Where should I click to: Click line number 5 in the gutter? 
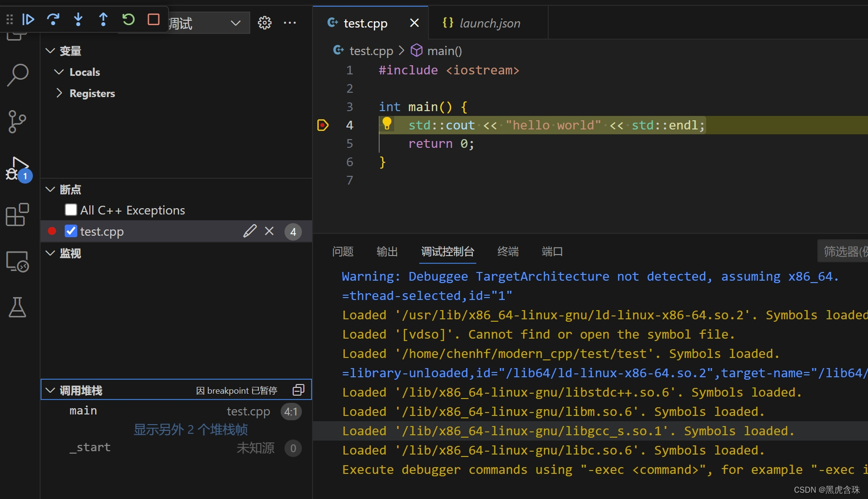coord(350,144)
